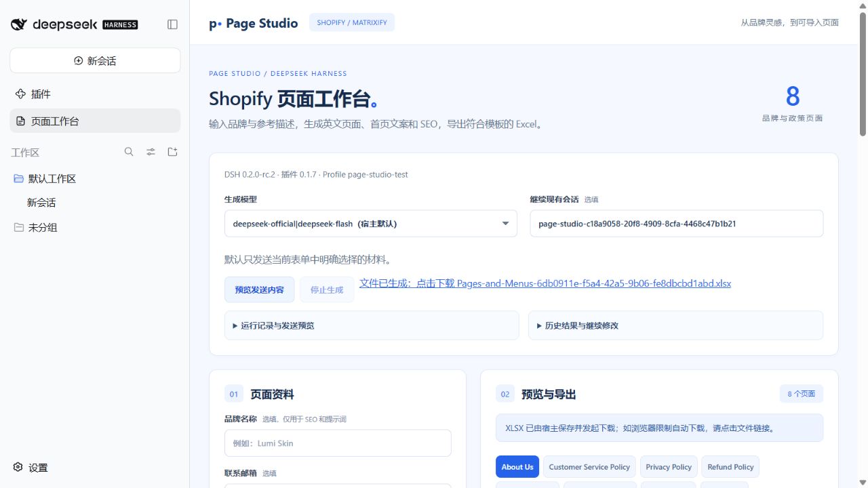The width and height of the screenshot is (868, 488).
Task: Click the 8 个页面 badge
Action: coord(802,394)
